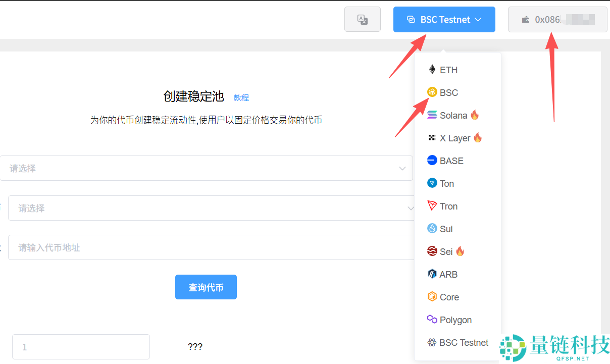Choose Ton in the network menu

[x=446, y=183]
